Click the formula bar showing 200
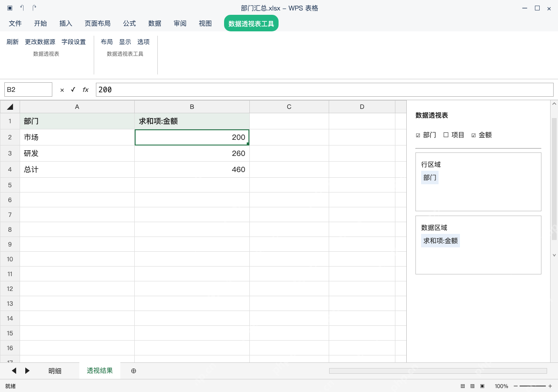 [324, 90]
